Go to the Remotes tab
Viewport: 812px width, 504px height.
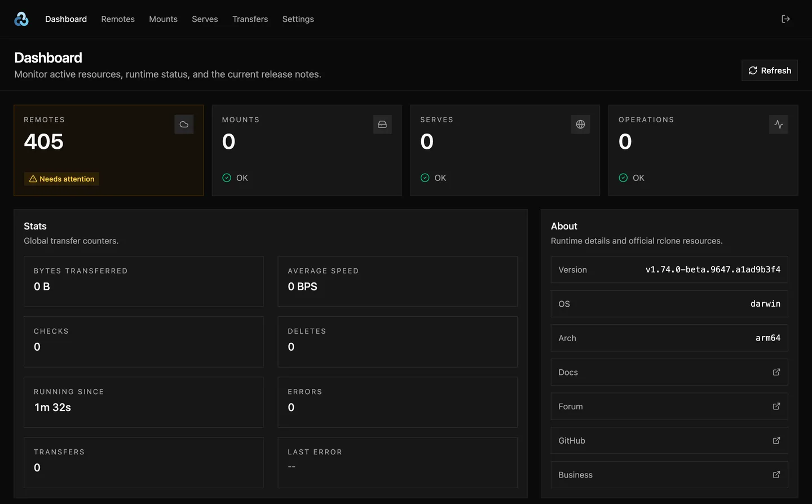[118, 19]
